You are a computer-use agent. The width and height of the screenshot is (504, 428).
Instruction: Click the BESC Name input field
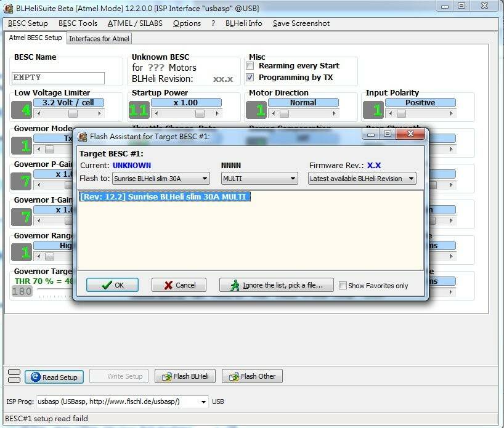58,78
